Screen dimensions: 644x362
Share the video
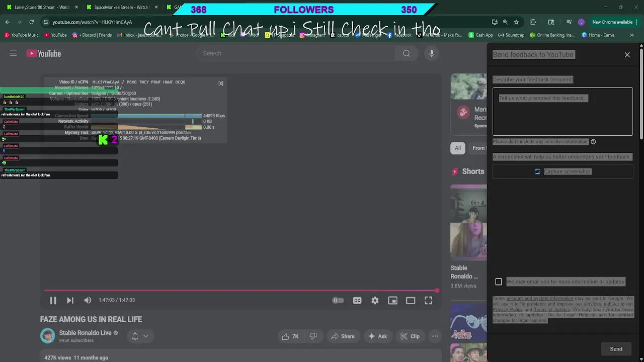pos(342,336)
